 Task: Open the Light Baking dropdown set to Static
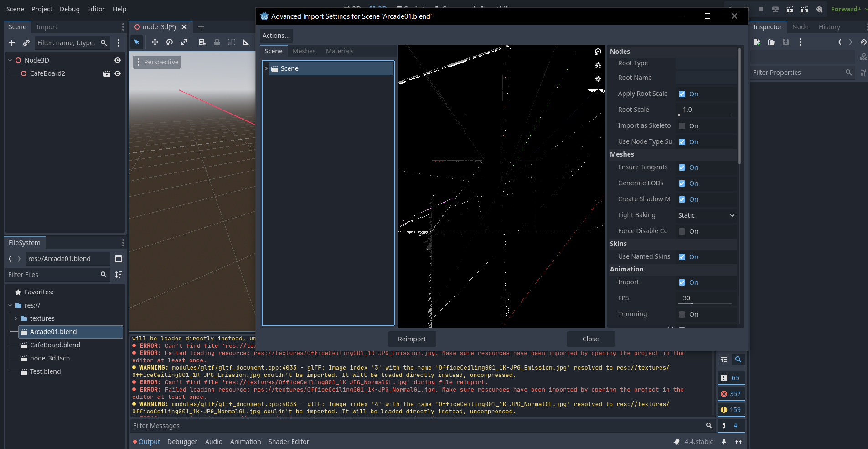pyautogui.click(x=706, y=215)
